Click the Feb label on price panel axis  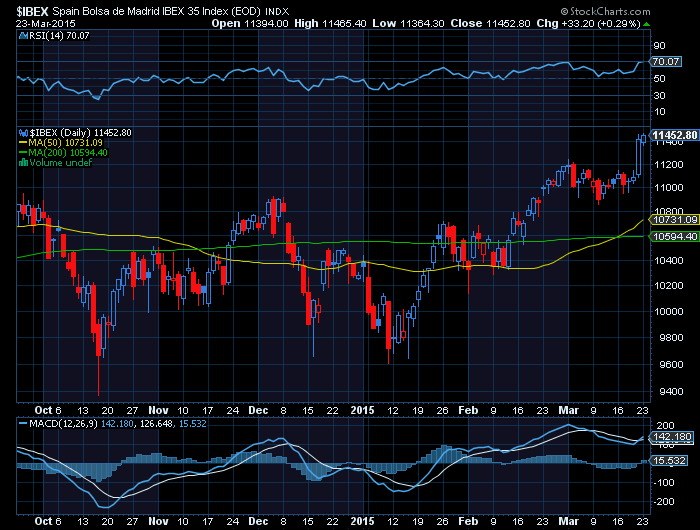pyautogui.click(x=468, y=410)
